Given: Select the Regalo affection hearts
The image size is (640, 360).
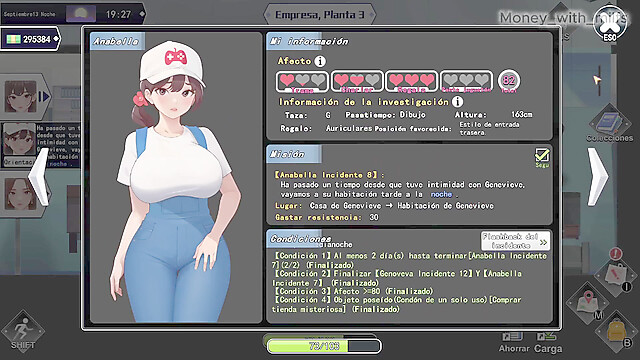Looking at the screenshot, I should coord(411,81).
